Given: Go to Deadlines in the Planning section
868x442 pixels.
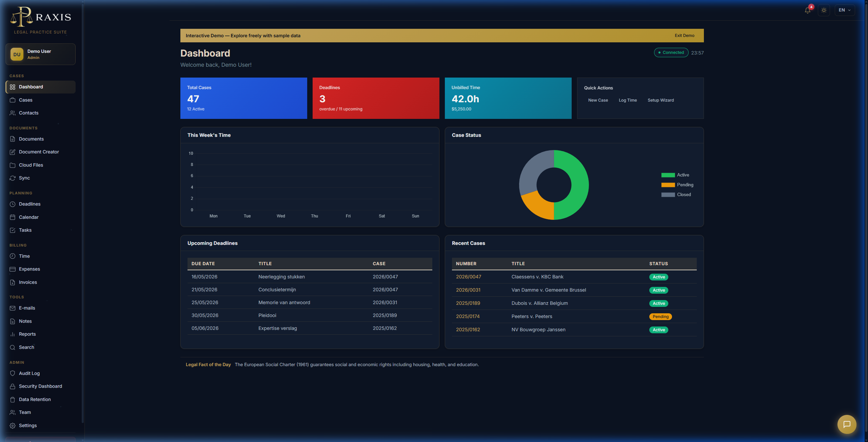Looking at the screenshot, I should coord(40,204).
